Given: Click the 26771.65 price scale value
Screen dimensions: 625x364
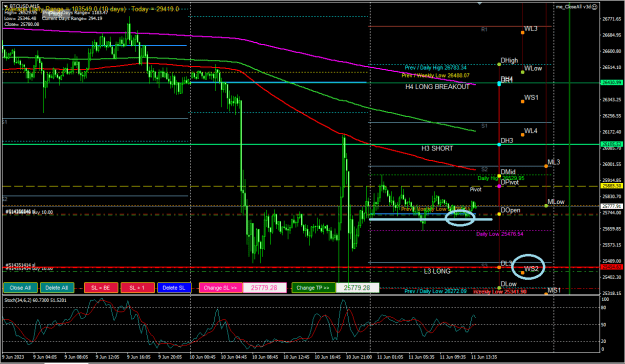Looking at the screenshot, I should [x=612, y=19].
